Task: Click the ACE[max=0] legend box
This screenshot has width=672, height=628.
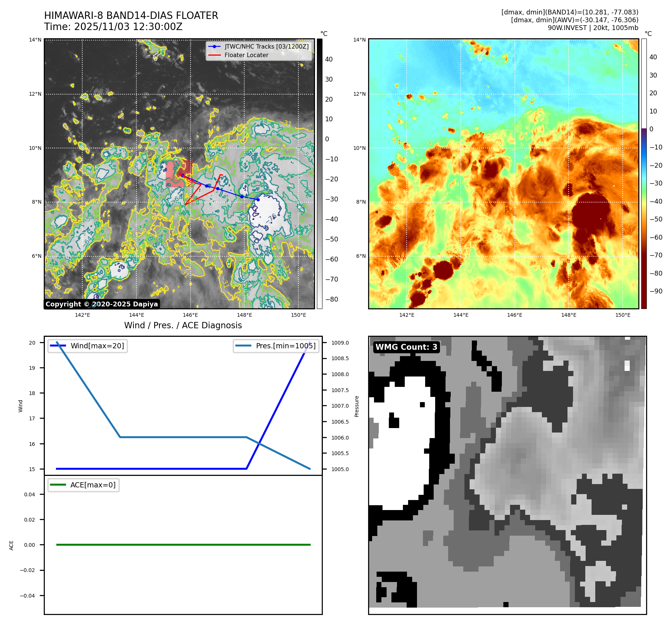Action: (84, 485)
